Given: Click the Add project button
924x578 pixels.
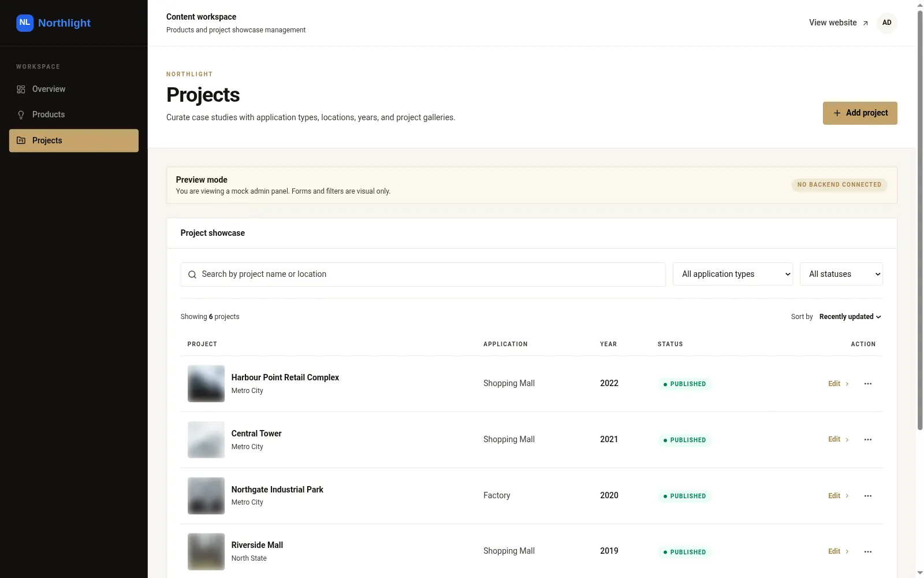Looking at the screenshot, I should point(860,113).
